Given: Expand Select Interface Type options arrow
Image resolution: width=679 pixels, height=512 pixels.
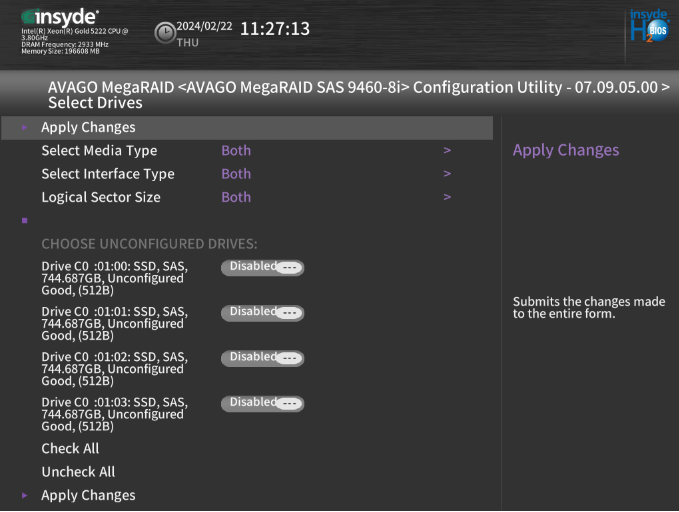Looking at the screenshot, I should [x=447, y=174].
